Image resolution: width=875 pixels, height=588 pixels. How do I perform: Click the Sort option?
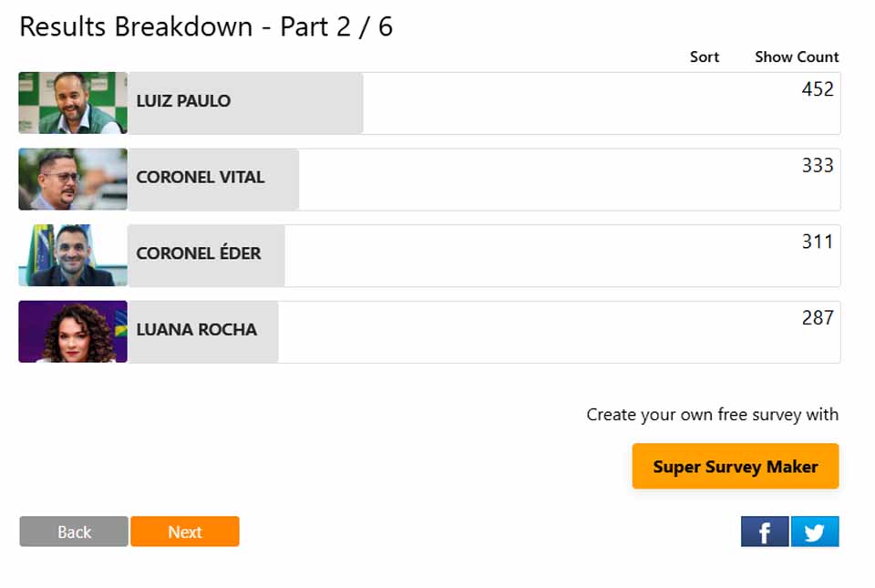pyautogui.click(x=704, y=57)
